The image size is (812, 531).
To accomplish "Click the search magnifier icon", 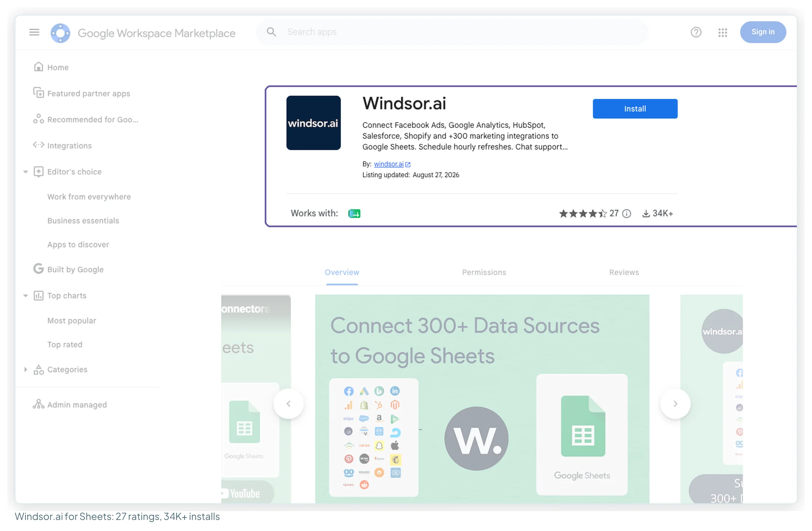I will [x=271, y=32].
